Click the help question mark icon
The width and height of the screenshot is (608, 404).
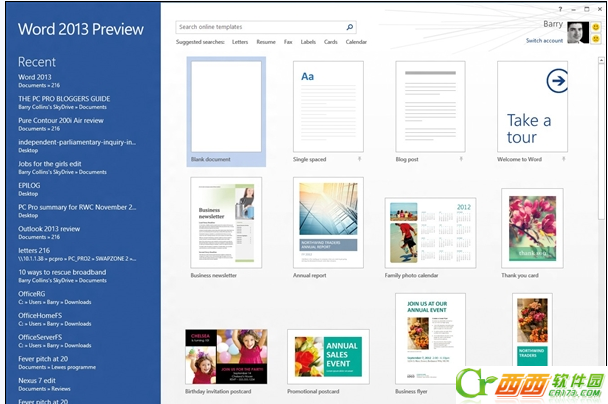(x=560, y=9)
